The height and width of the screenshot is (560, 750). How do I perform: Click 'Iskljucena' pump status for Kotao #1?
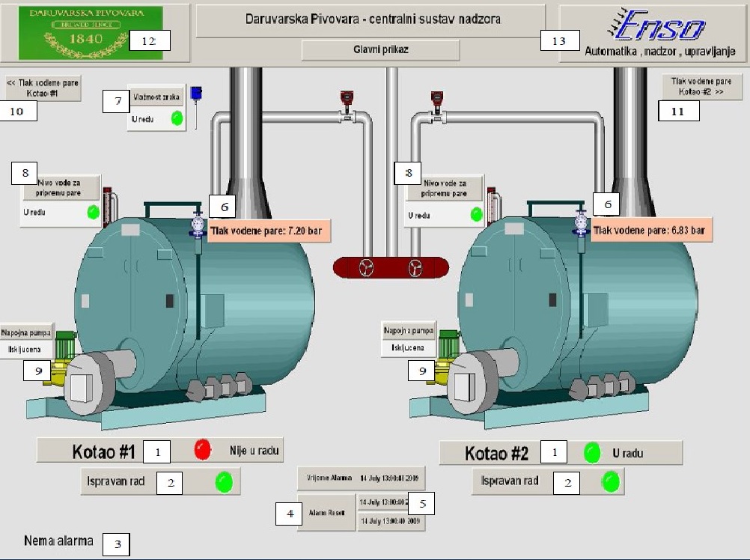[25, 350]
